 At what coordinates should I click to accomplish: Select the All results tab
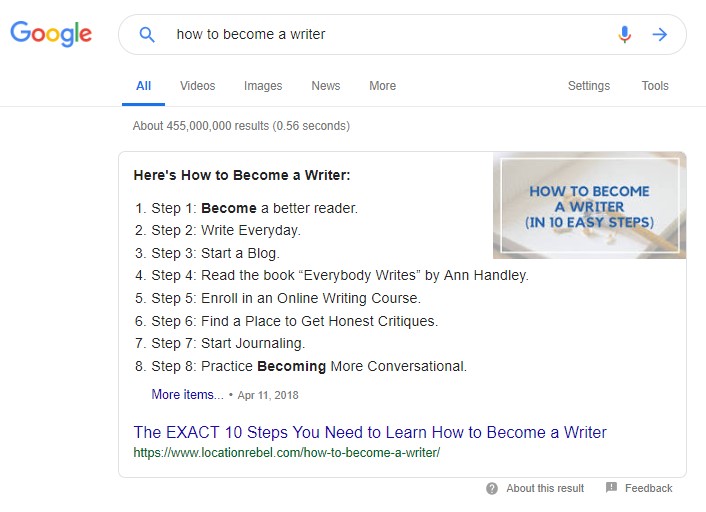click(x=143, y=86)
